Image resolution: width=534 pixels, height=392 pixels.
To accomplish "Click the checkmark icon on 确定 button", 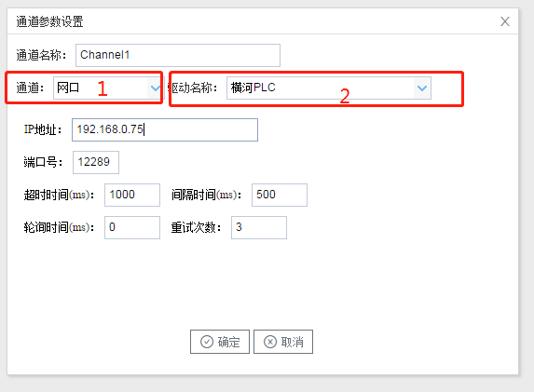I will [207, 342].
